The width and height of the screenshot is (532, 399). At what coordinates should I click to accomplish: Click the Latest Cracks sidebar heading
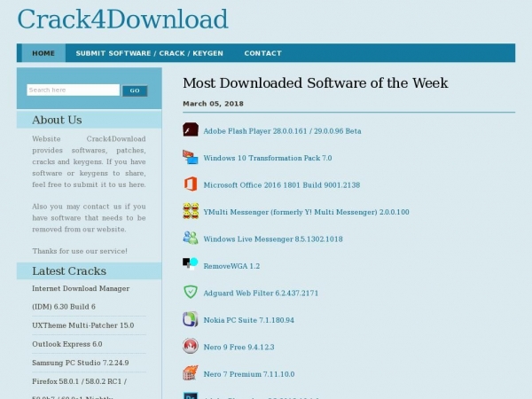tap(69, 271)
